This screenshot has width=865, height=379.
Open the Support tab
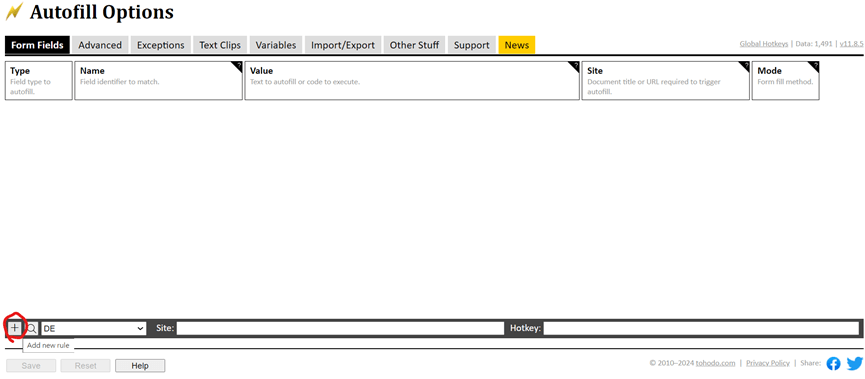472,45
